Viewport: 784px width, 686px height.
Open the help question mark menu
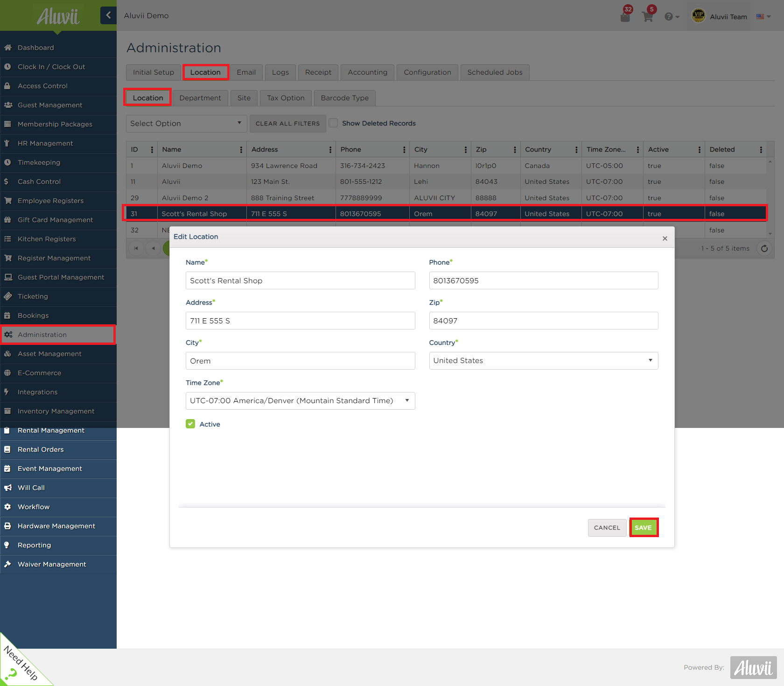tap(672, 17)
